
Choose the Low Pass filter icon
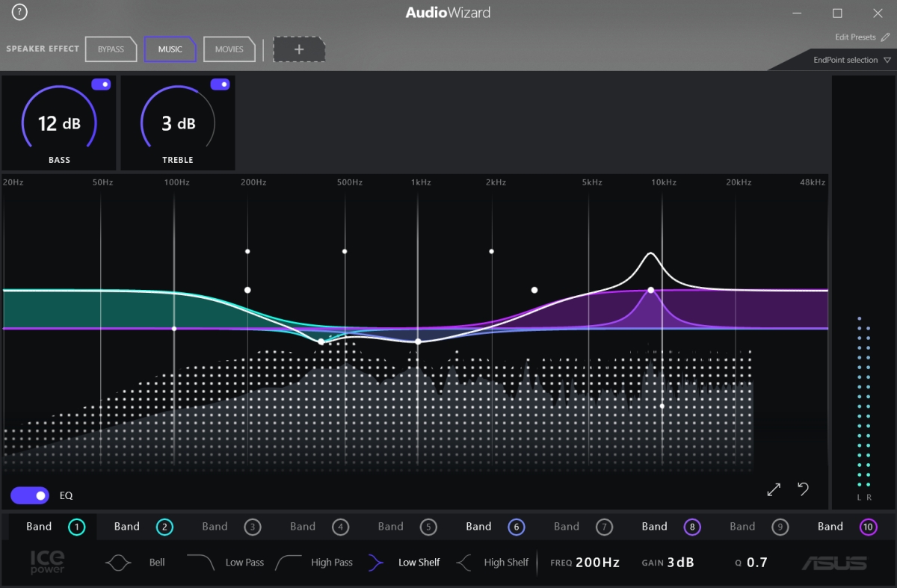(200, 563)
